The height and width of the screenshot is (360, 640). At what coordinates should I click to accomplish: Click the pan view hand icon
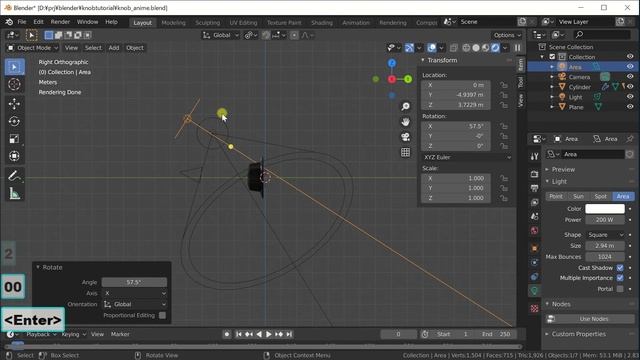pyautogui.click(x=405, y=122)
